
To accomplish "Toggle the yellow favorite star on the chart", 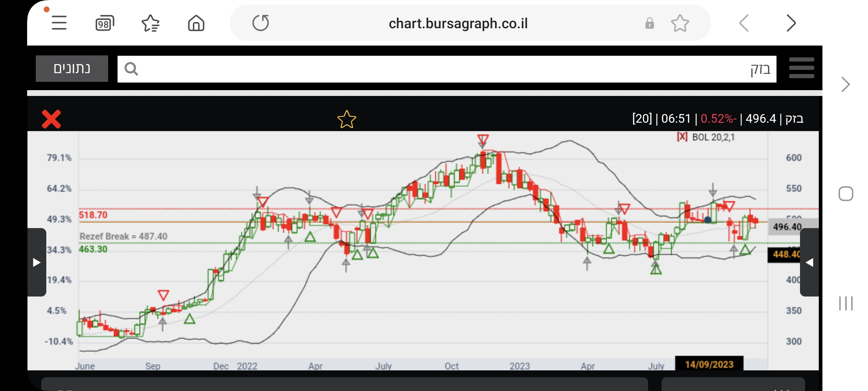I will [x=346, y=119].
